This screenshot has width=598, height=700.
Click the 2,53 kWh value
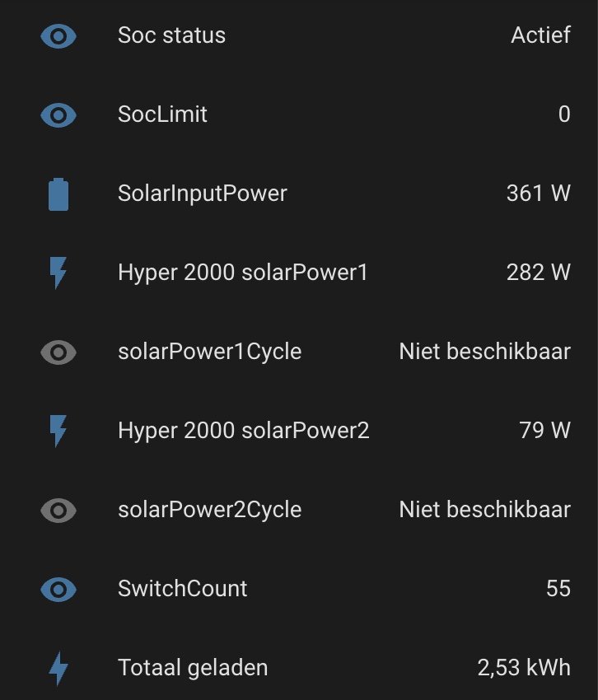point(525,668)
